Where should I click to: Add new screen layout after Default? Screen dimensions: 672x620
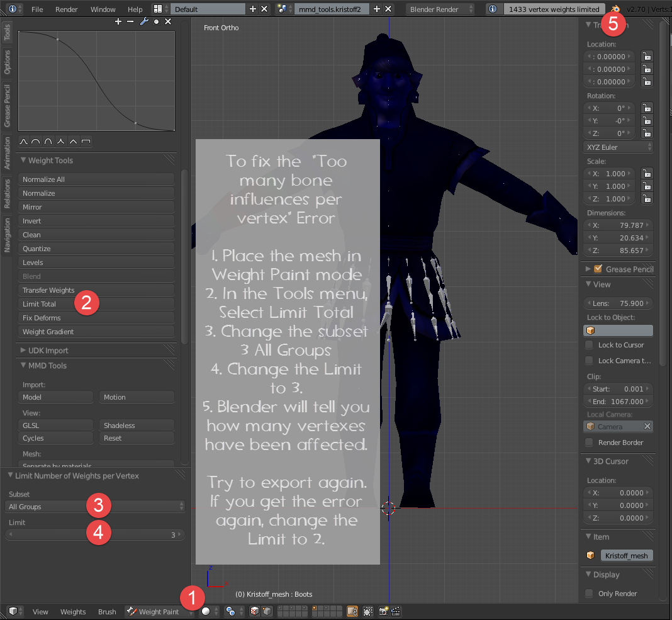[253, 9]
